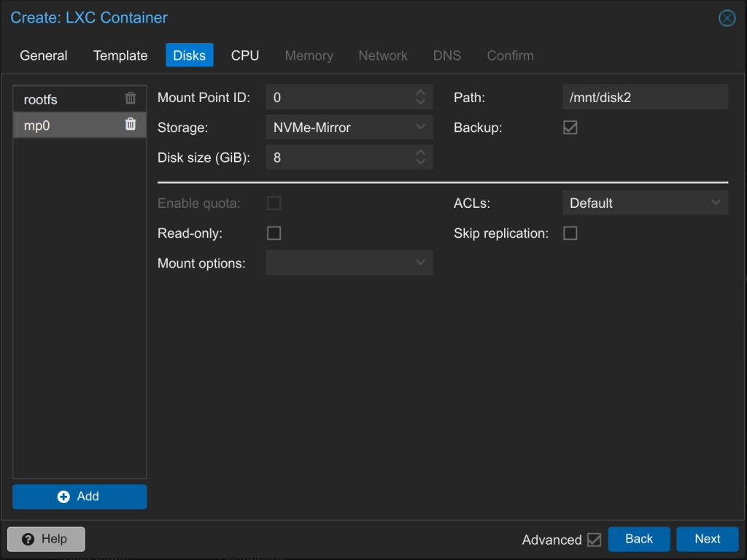Remove mp0 mount point via trash icon
Screen dimensions: 747x560
pyautogui.click(x=131, y=125)
